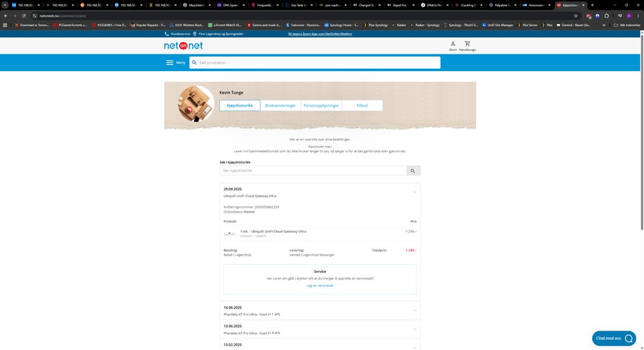
Task: Show more bookmarks via double-chevron
Action: pyautogui.click(x=604, y=25)
